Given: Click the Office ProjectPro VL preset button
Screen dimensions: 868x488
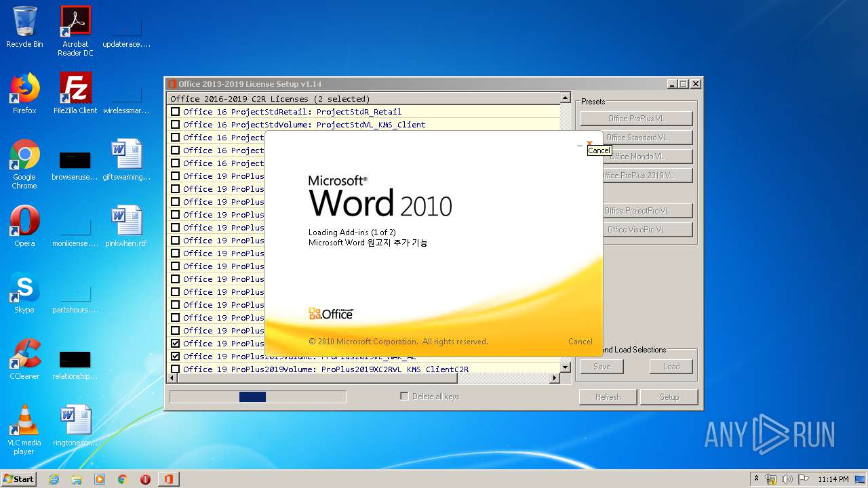Looking at the screenshot, I should tap(636, 211).
